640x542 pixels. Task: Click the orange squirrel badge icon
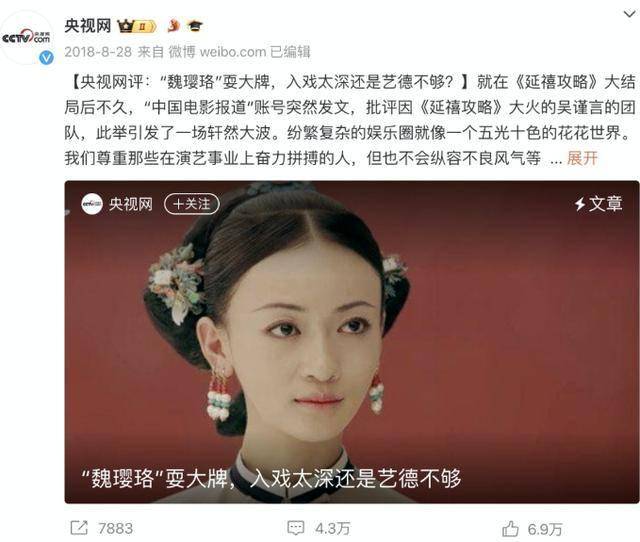coord(174,26)
